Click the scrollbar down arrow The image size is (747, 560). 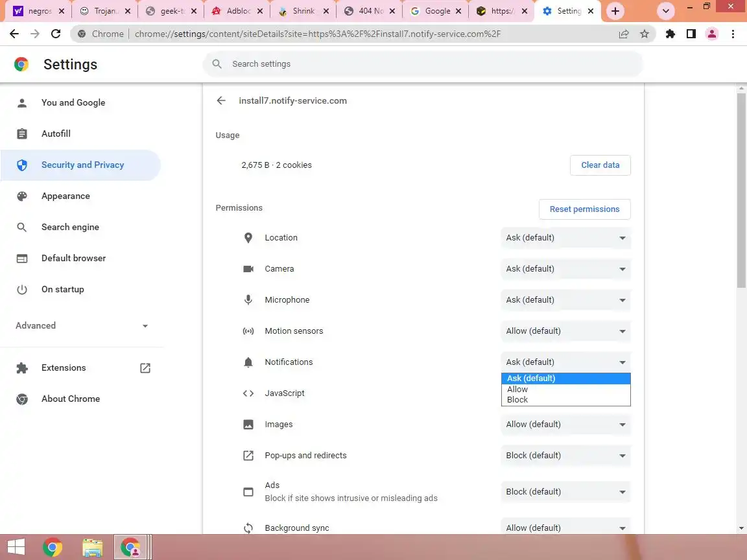741,528
